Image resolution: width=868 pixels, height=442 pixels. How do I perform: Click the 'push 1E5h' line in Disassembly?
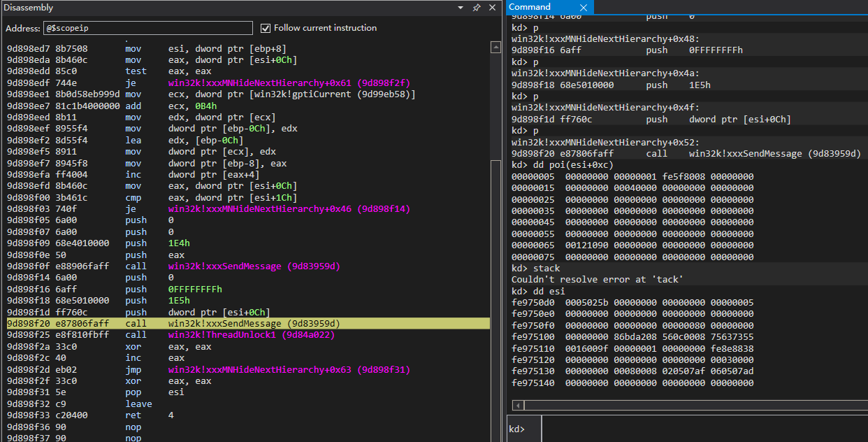(x=248, y=301)
